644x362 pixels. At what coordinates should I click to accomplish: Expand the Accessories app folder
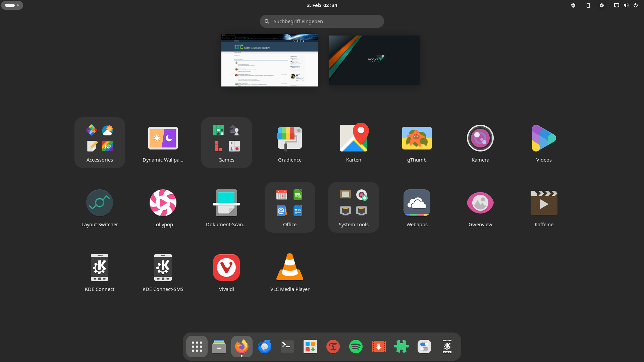pyautogui.click(x=100, y=142)
